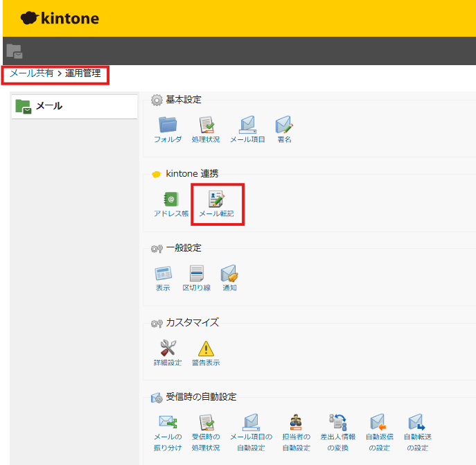Click the メールの振り分け text link

tap(168, 442)
